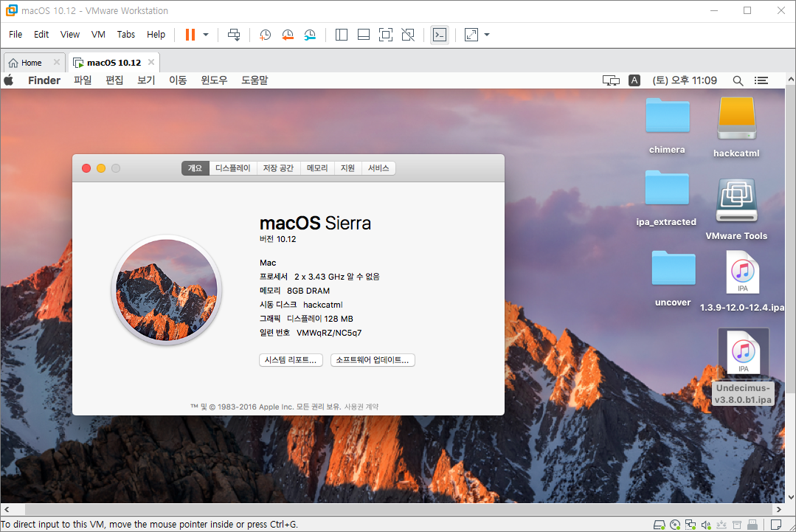
Task: Minimize the About This Mac window
Action: click(x=101, y=168)
